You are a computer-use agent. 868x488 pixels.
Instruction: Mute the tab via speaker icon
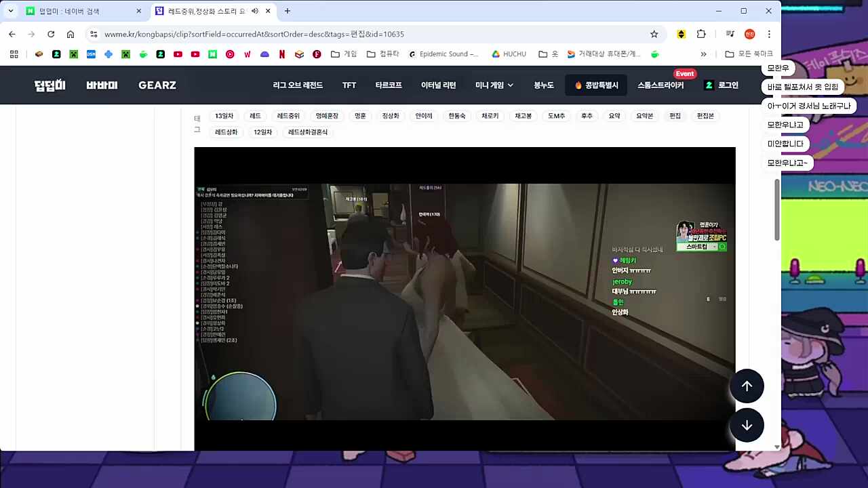click(x=255, y=11)
